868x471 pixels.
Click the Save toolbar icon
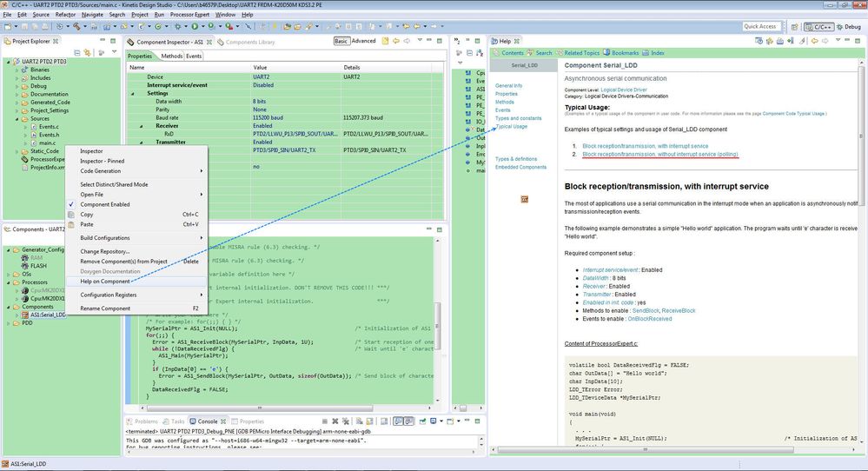coord(25,26)
